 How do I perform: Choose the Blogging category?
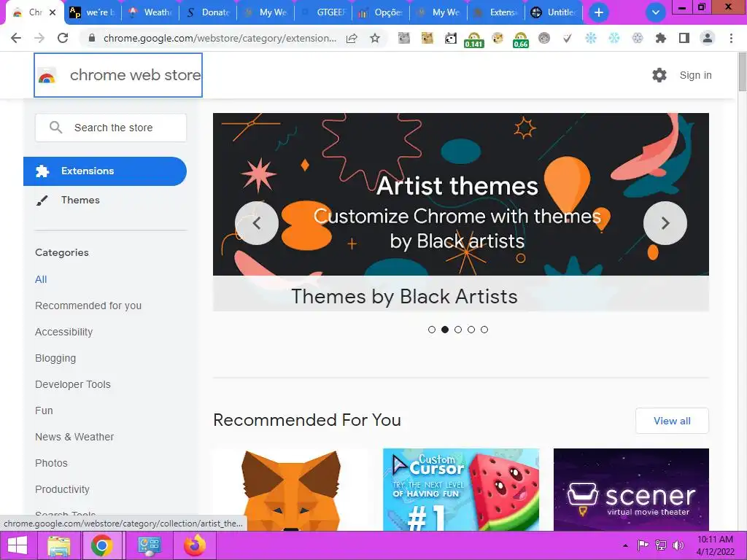pos(55,358)
